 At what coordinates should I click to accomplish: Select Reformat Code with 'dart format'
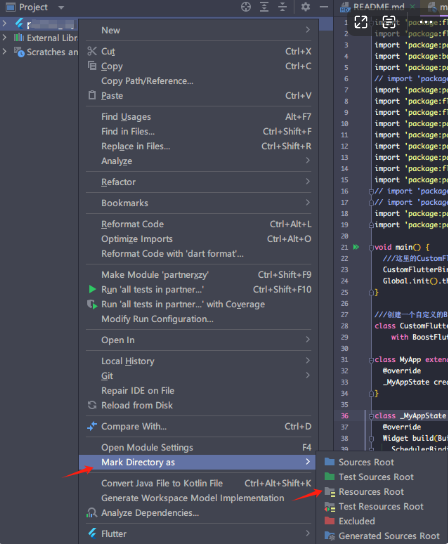[x=198, y=254]
